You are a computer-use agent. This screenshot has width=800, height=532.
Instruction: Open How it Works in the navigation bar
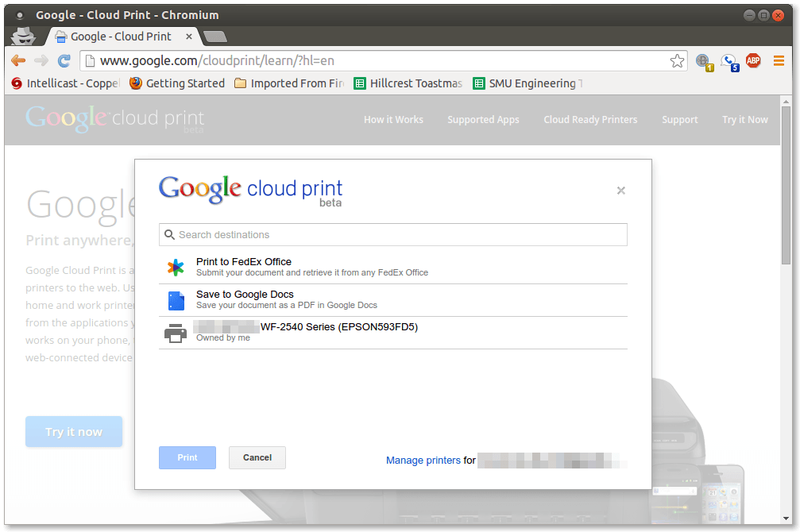coord(393,119)
